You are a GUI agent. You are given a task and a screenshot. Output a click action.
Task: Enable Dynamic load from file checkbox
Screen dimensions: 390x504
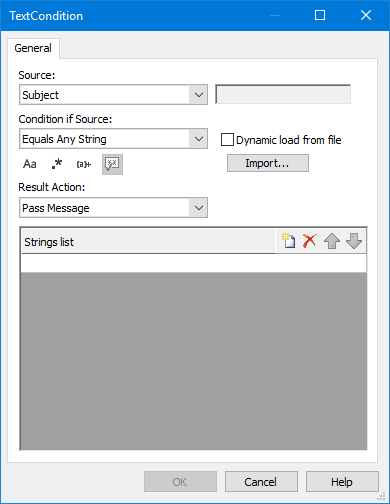(x=227, y=140)
